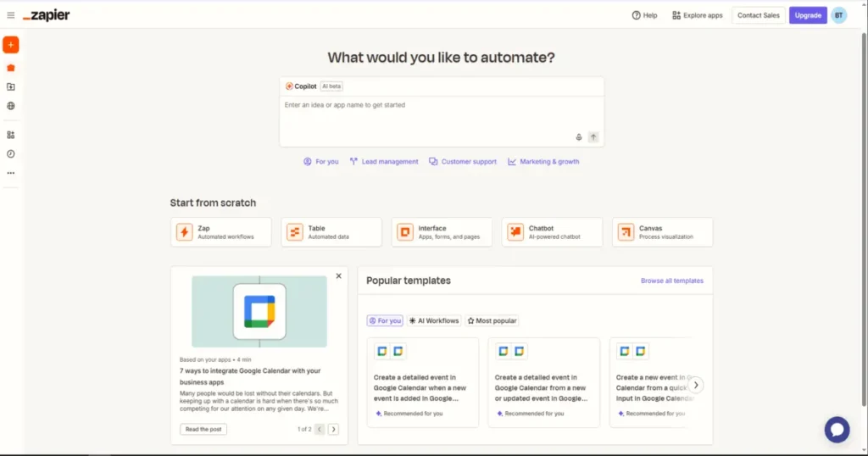868x456 pixels.
Task: Open Explore apps
Action: pos(697,15)
